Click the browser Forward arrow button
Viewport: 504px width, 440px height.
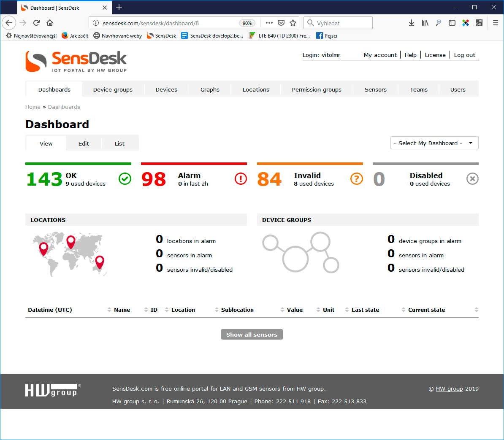[x=22, y=23]
